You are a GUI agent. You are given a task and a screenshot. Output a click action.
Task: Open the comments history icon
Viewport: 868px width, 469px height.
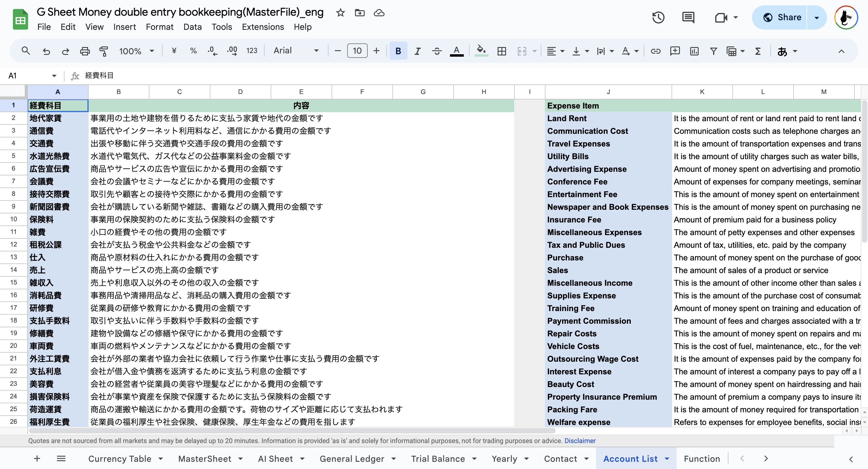click(x=688, y=17)
